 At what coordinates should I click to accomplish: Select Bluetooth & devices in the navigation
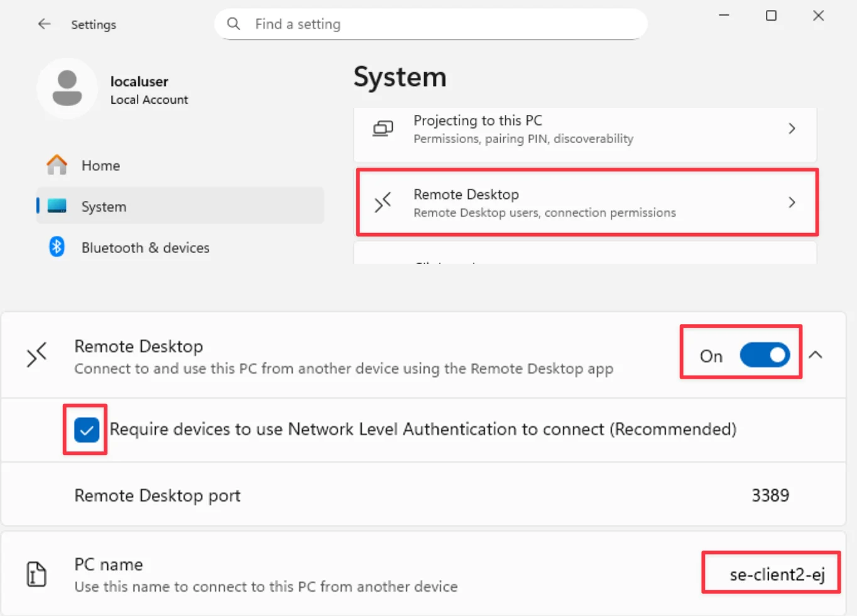click(x=145, y=247)
